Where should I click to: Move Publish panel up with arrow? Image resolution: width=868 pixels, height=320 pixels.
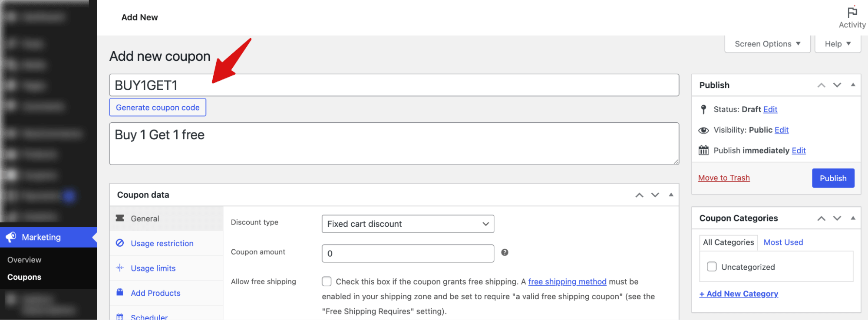pos(821,85)
